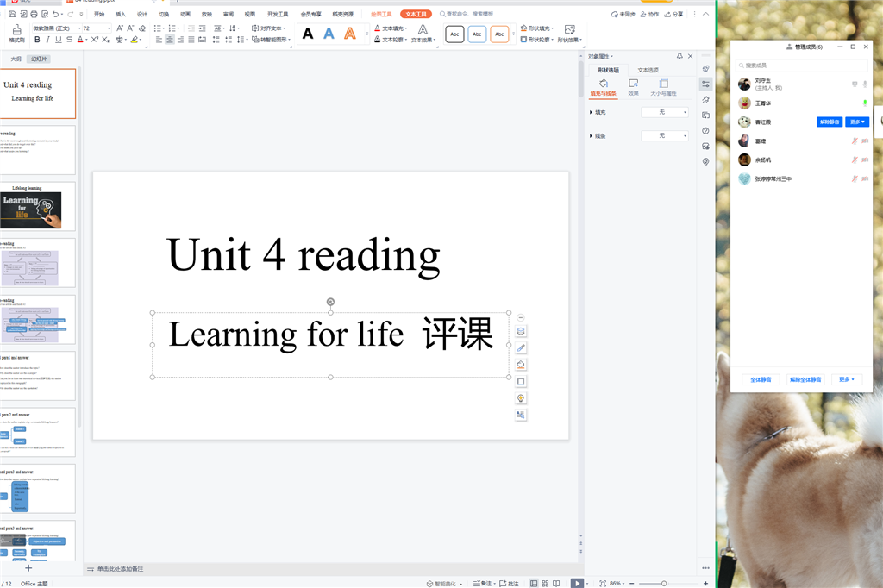Screen dimensions: 883x588
Task: Rotate the text box using the rotation handle
Action: pos(330,302)
